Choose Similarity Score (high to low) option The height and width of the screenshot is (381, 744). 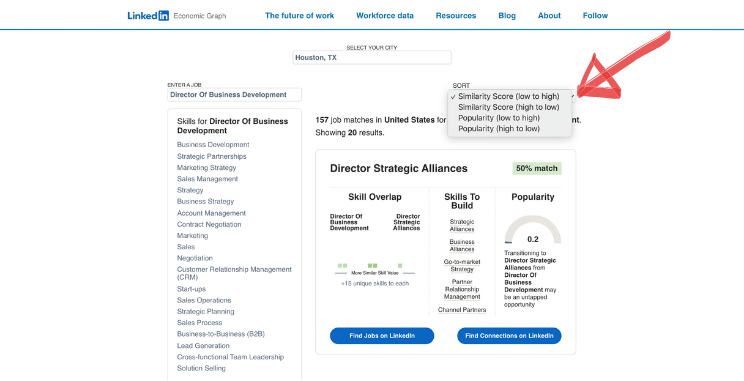[509, 107]
